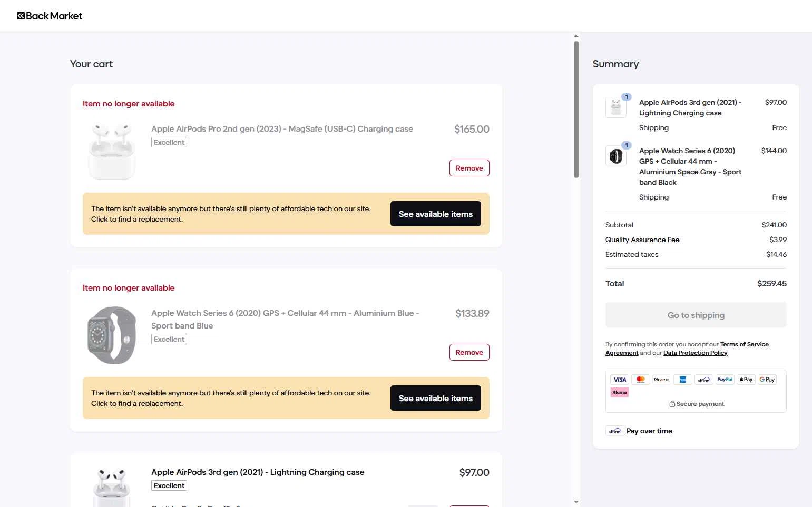Viewport: 812px width, 507px height.
Task: Click the $144.00 price in Summary
Action: 774,151
